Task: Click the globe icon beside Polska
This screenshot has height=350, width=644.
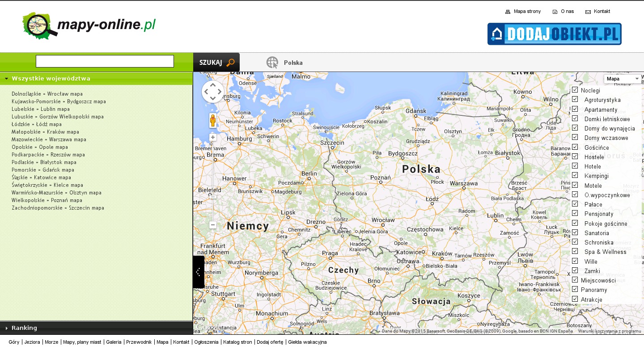Action: point(272,63)
